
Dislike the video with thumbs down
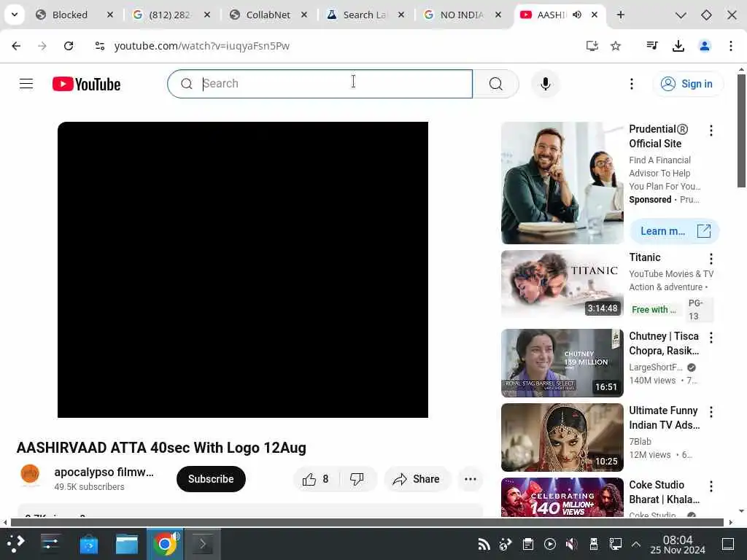357,479
